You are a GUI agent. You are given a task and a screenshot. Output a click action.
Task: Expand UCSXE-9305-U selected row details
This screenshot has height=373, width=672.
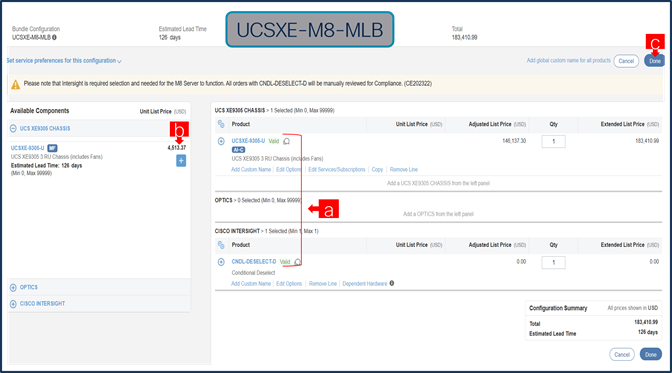click(x=221, y=141)
